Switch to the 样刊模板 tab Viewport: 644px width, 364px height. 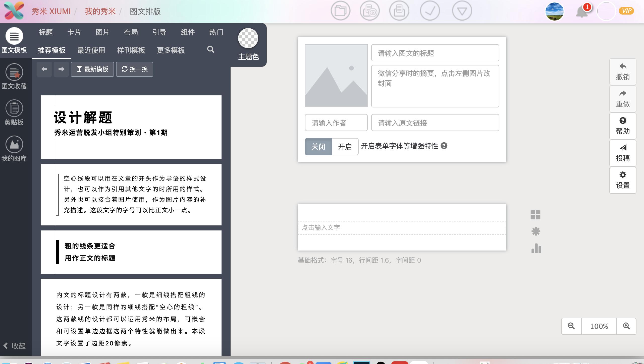[x=131, y=50]
